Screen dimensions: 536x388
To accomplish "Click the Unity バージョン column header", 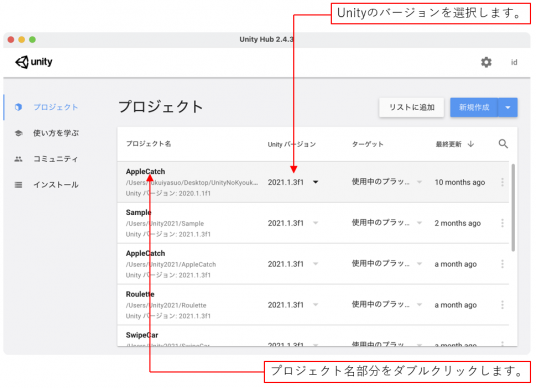I will click(292, 144).
